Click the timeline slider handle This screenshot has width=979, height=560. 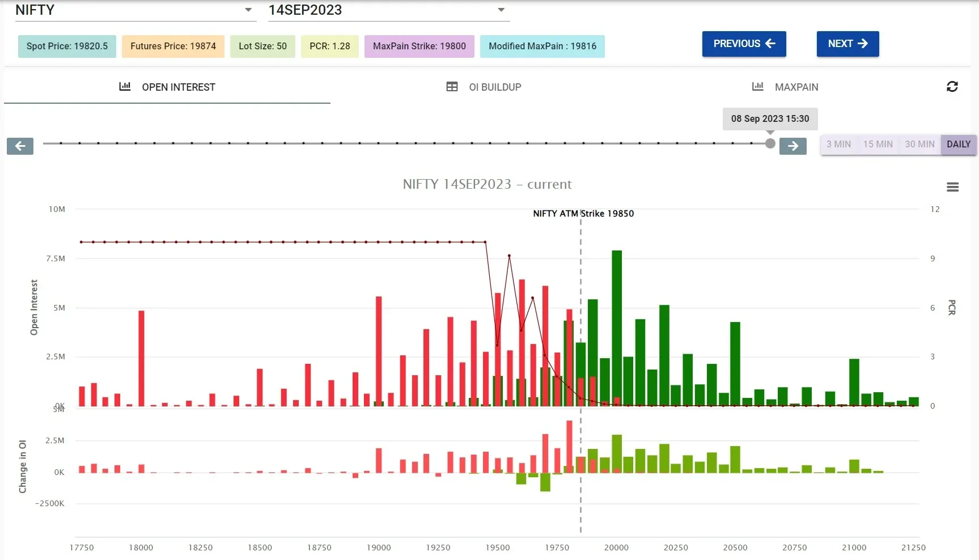click(x=770, y=143)
